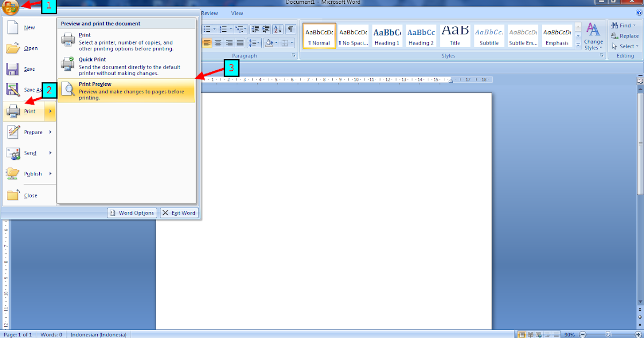Open the Paragraph dialog launcher
Viewport: 644px width, 338px height.
coord(294,56)
